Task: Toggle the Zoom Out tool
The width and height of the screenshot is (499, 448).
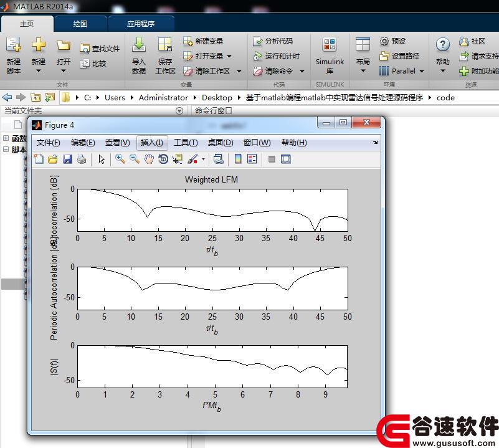Action: pyautogui.click(x=135, y=159)
